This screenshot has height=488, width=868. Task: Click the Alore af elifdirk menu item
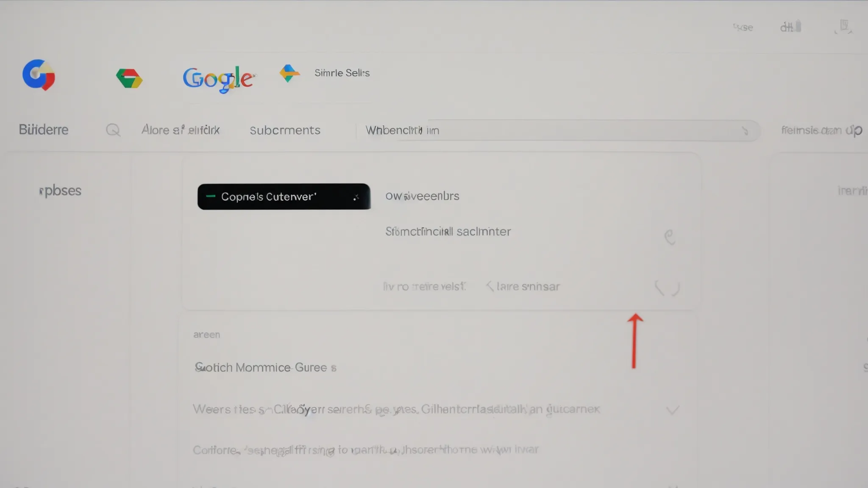[181, 130]
